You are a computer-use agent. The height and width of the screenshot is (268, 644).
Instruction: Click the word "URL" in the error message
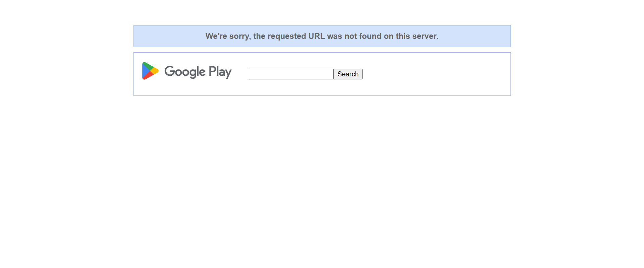click(316, 36)
